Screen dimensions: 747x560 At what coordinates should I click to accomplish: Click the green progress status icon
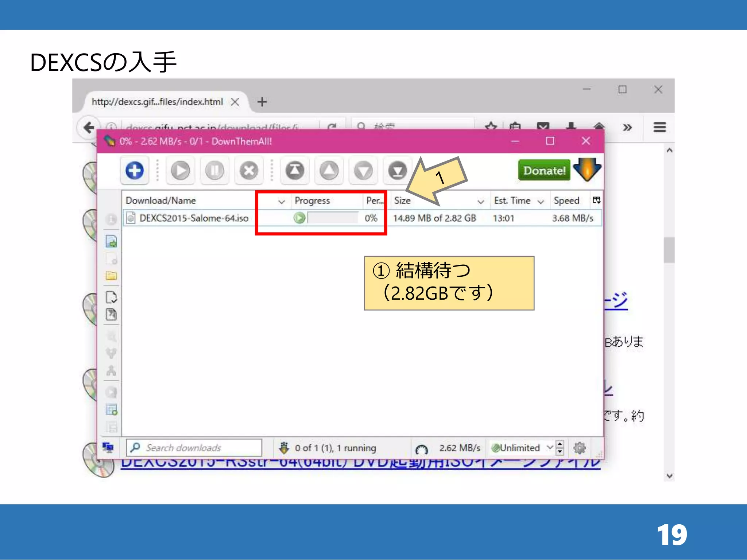pos(299,218)
